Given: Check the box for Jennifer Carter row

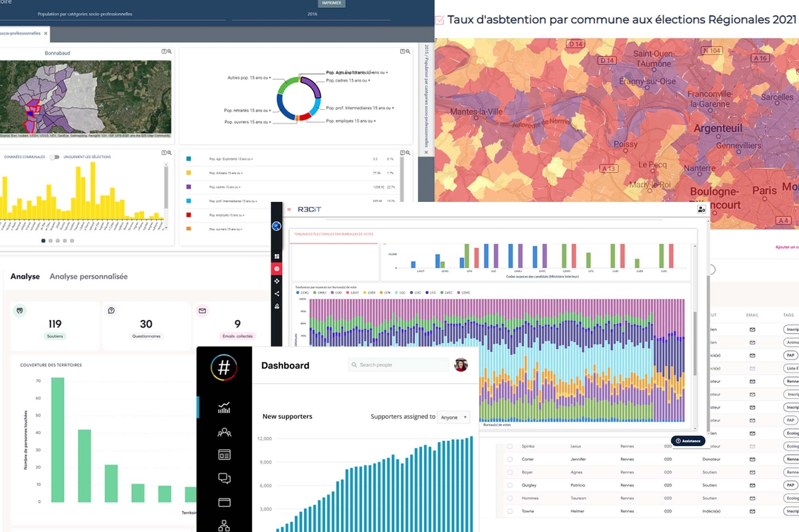Looking at the screenshot, I should [x=510, y=459].
